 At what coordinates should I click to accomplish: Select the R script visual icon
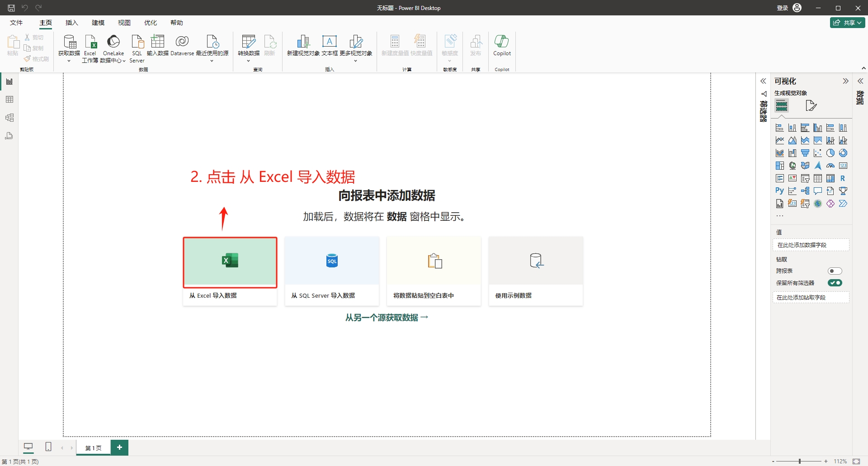click(x=843, y=178)
